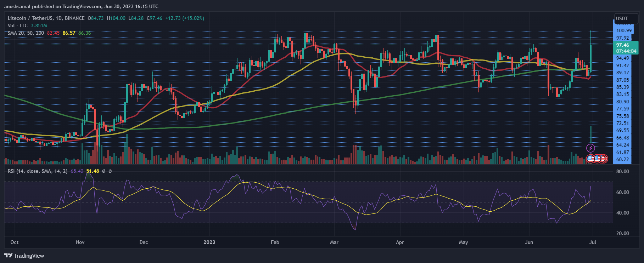Image resolution: width=644 pixels, height=263 pixels.
Task: Click the Litecoin / TetherUS symbol title
Action: [x=46, y=18]
